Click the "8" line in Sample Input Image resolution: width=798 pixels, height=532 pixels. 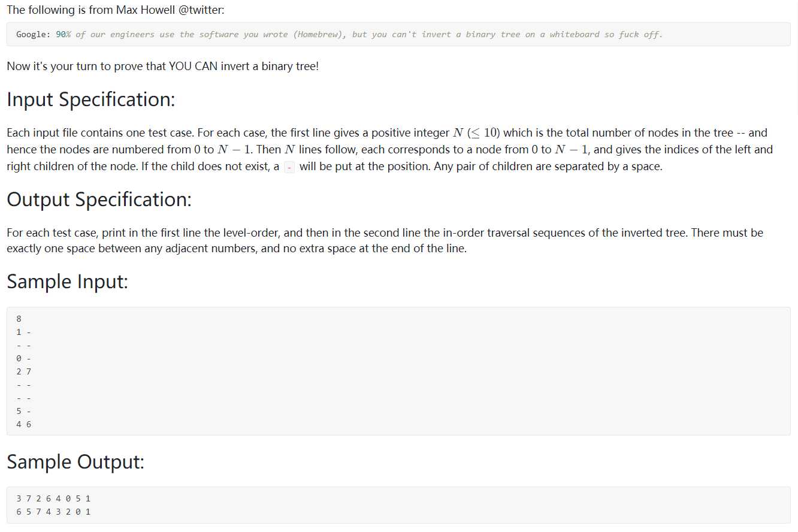[x=19, y=319]
